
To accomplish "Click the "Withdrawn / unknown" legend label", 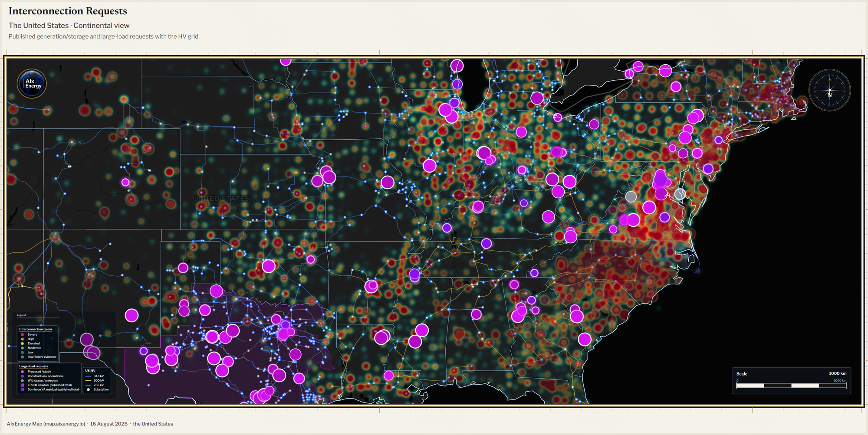I will coord(43,381).
